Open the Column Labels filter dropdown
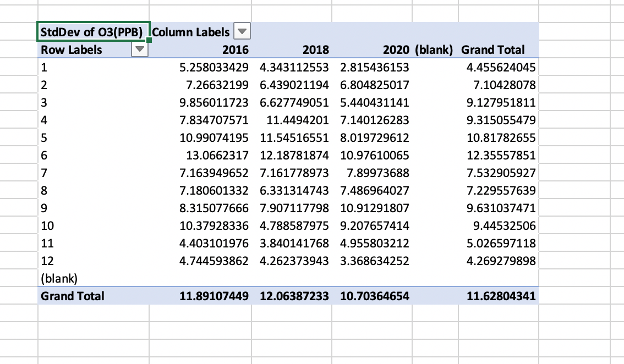This screenshot has height=364, width=624. click(242, 32)
